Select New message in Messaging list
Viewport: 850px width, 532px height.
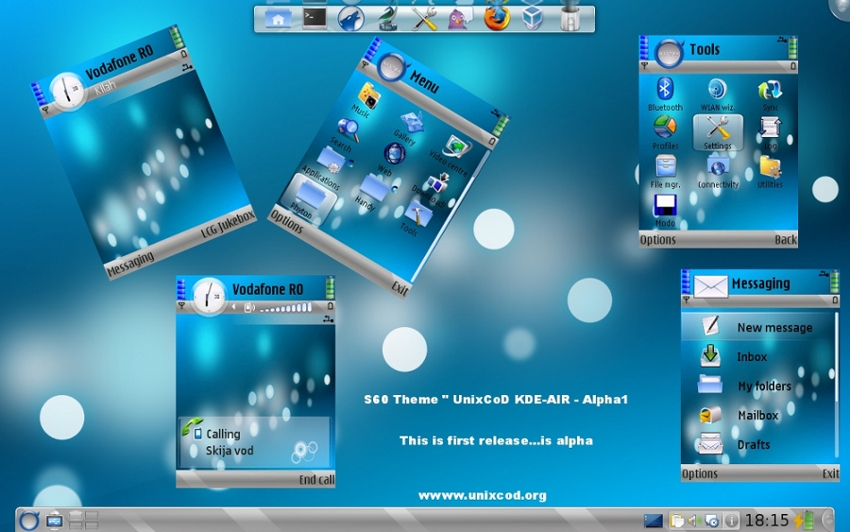(x=759, y=328)
